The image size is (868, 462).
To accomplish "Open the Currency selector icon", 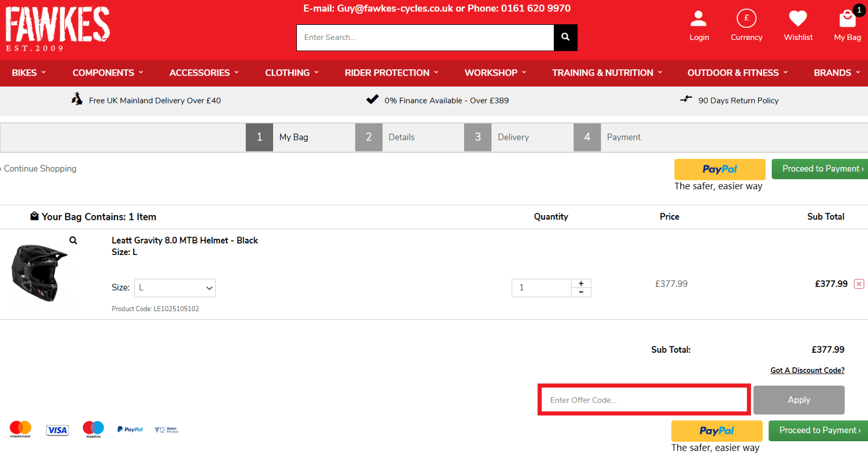I will [x=746, y=19].
